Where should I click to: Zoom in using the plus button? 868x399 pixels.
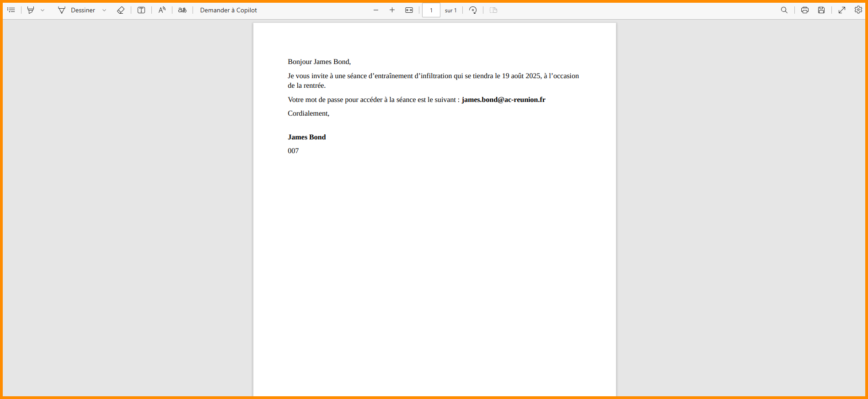392,10
